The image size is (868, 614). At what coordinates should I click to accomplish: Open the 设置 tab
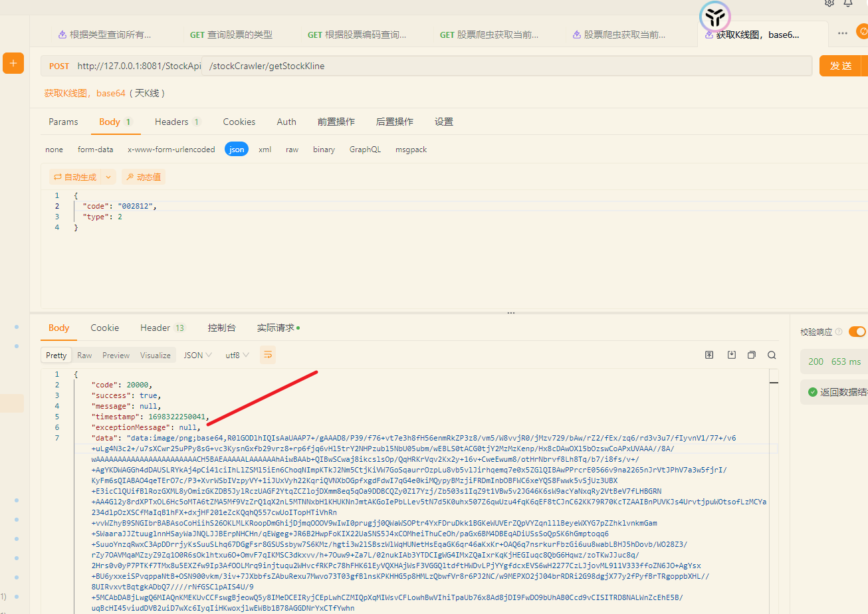click(444, 122)
